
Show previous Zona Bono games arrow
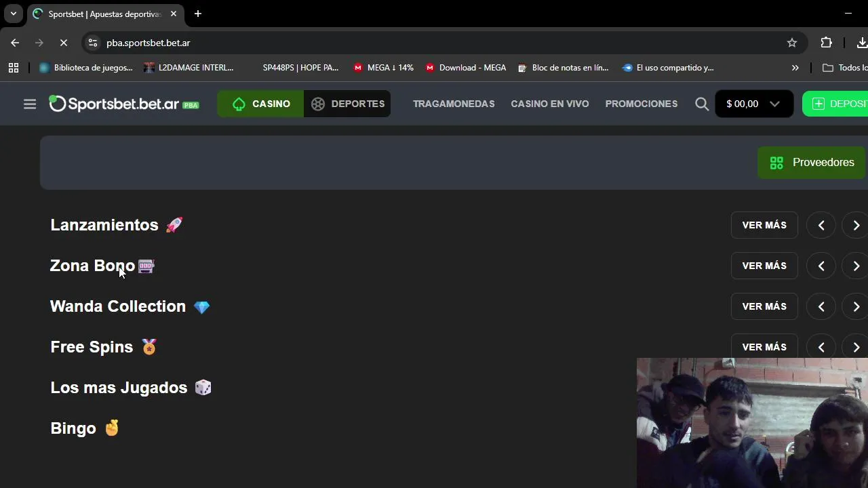(x=821, y=266)
